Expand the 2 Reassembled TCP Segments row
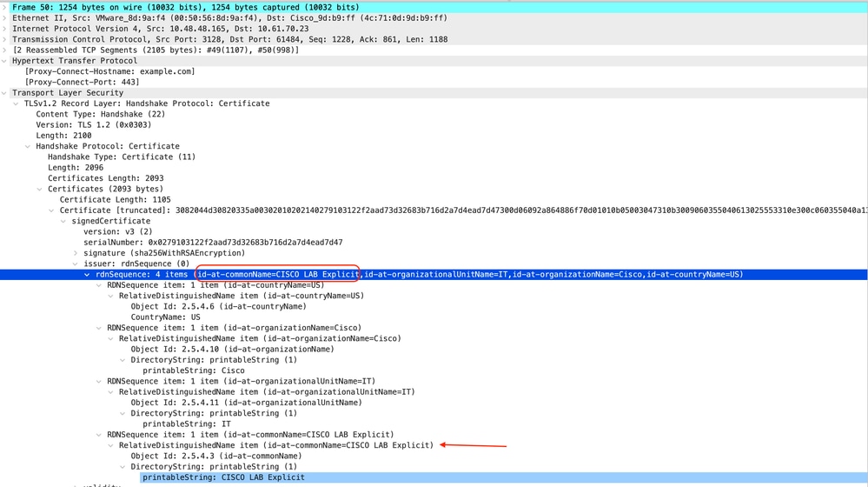The image size is (868, 487). [4, 50]
